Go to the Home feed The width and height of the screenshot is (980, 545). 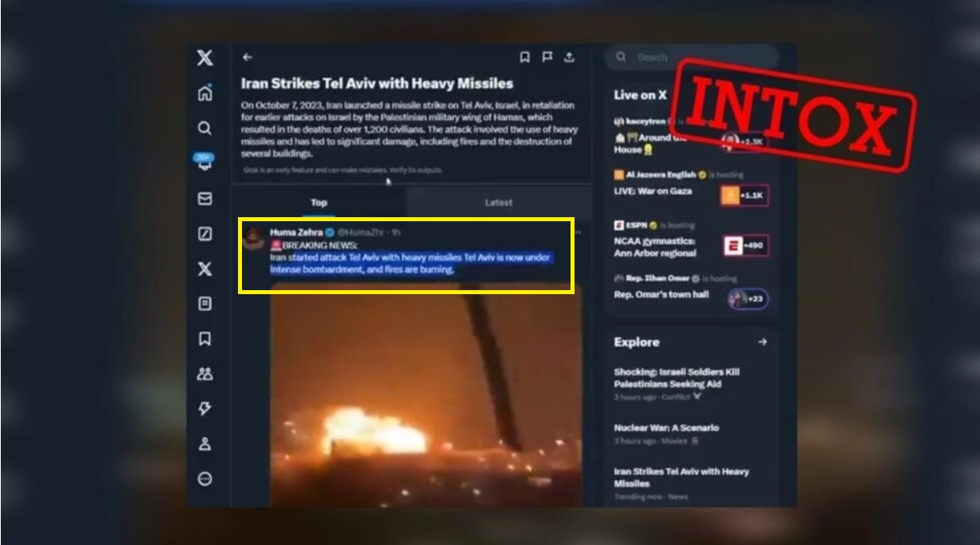click(x=205, y=93)
